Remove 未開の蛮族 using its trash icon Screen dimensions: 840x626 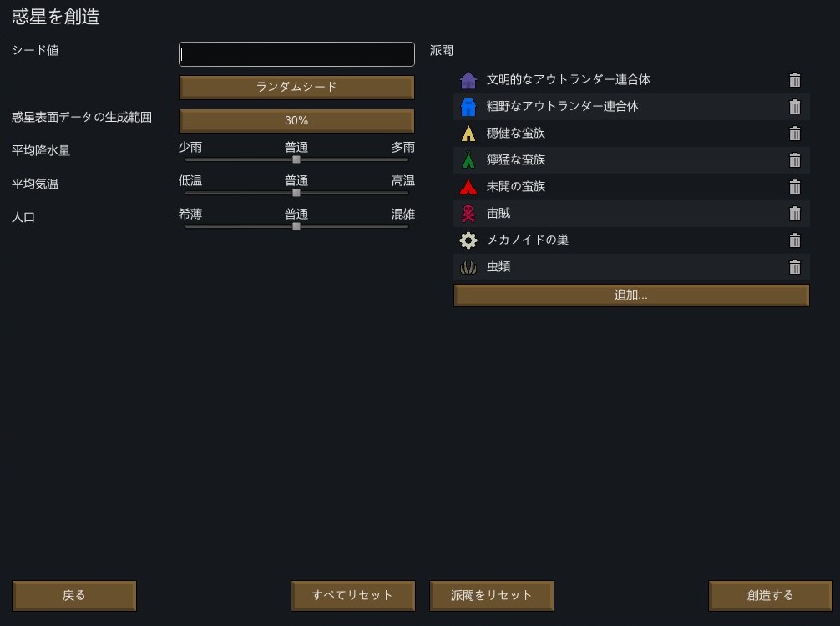pos(794,187)
